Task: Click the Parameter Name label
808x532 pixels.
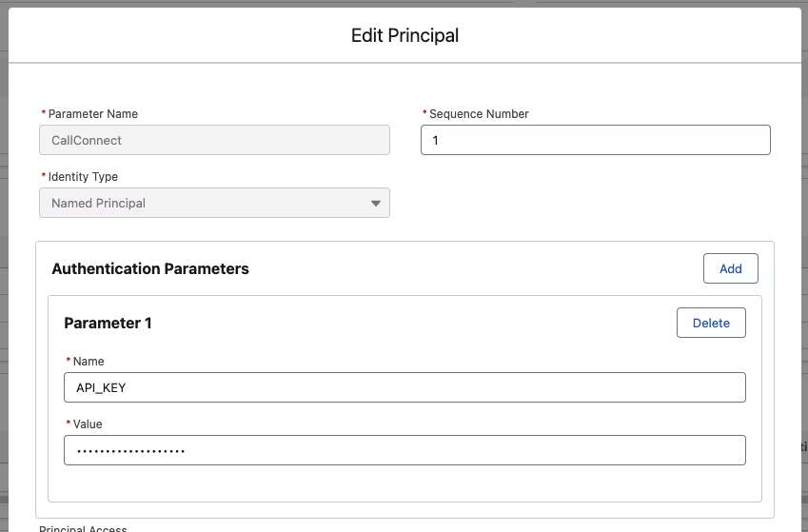Action: click(x=92, y=114)
